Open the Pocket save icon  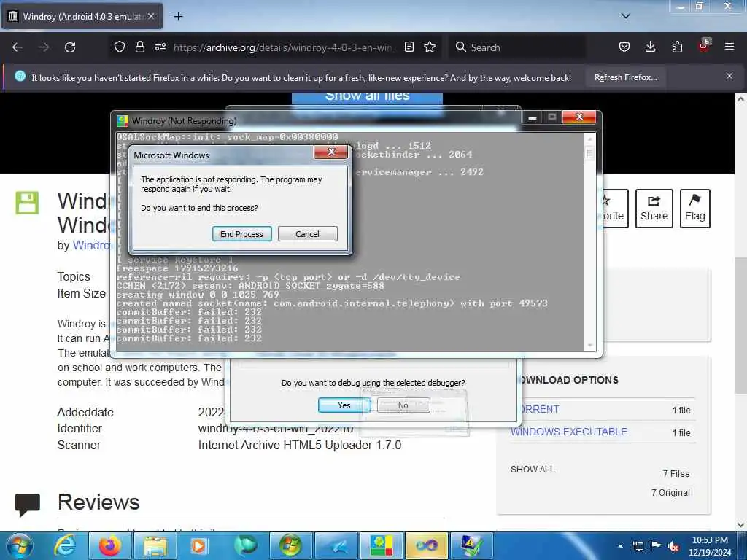pyautogui.click(x=624, y=47)
